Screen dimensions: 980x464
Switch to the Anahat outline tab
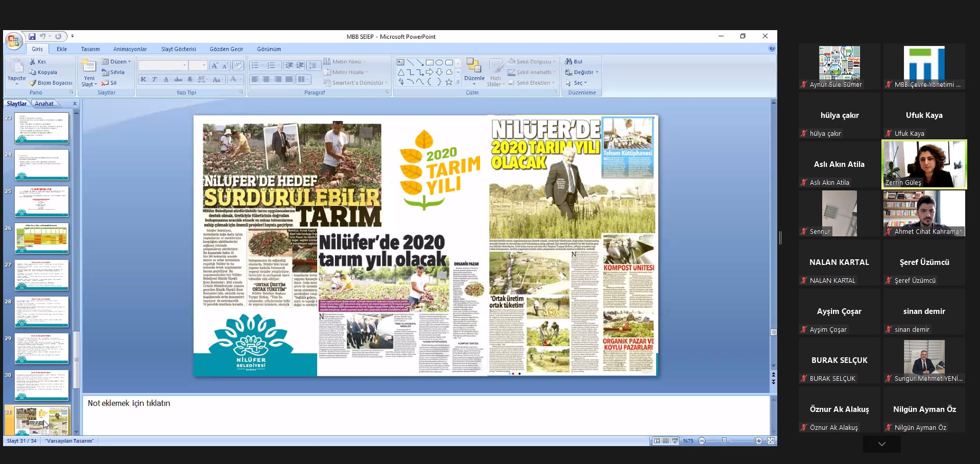(x=44, y=104)
